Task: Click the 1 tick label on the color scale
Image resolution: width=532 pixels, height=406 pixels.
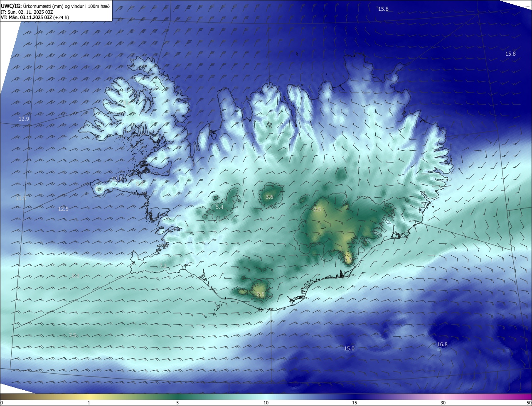Action: [x=89, y=403]
